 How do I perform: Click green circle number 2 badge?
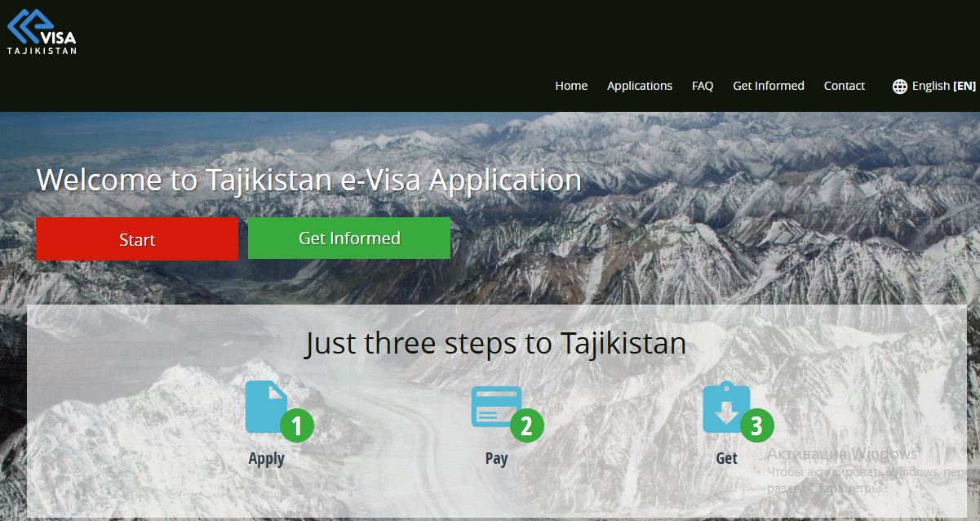(527, 425)
